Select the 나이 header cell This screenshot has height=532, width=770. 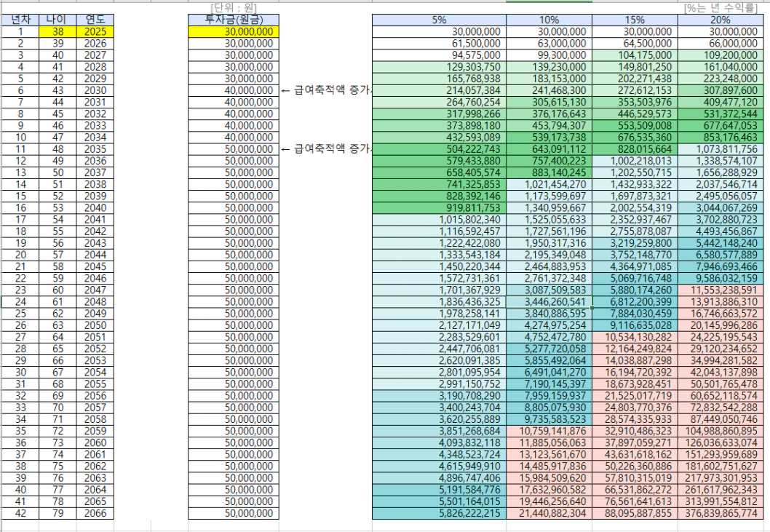point(56,20)
